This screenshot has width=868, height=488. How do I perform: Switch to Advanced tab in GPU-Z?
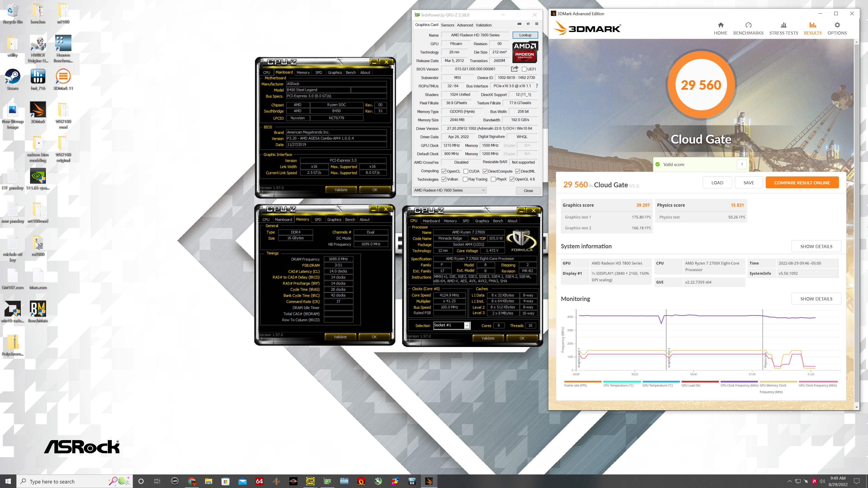coord(465,25)
